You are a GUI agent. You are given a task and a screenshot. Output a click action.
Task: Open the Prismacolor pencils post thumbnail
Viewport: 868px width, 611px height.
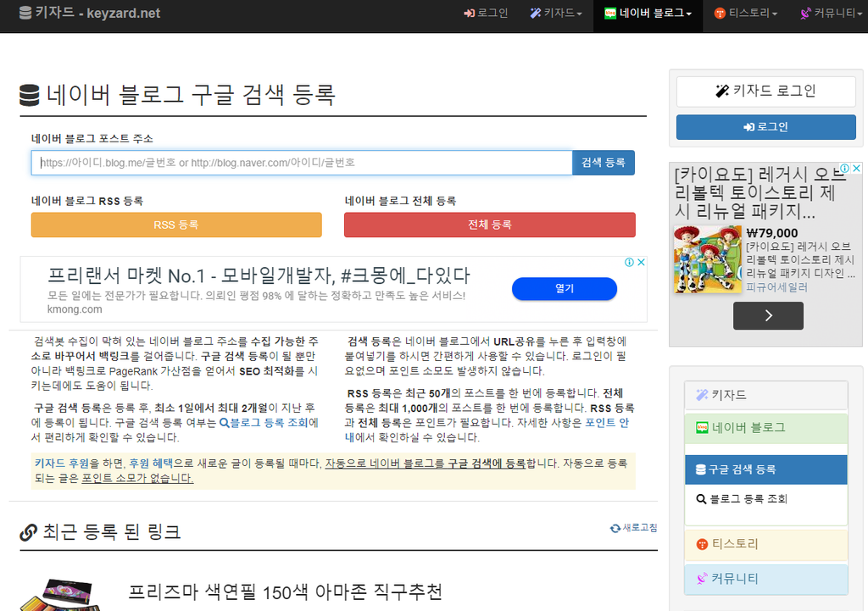(x=60, y=594)
